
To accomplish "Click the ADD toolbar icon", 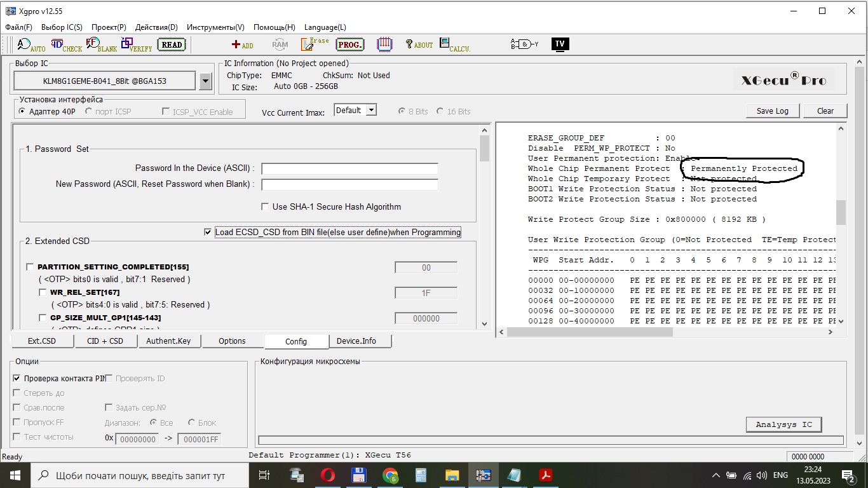I will (x=242, y=44).
